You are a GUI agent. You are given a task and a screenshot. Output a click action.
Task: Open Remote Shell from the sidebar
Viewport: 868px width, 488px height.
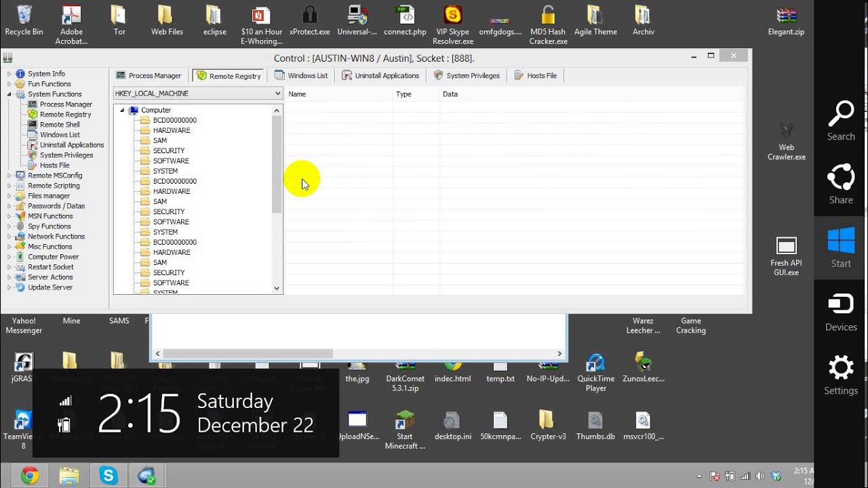pos(60,125)
